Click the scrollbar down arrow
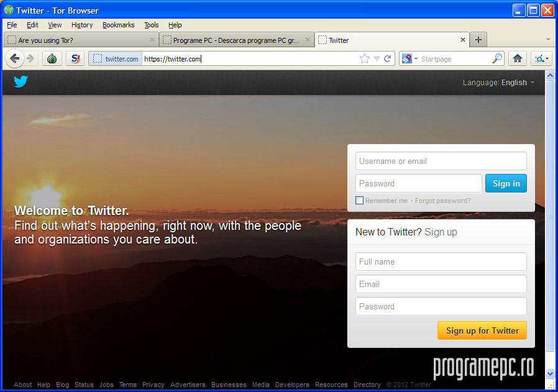 tap(550, 374)
